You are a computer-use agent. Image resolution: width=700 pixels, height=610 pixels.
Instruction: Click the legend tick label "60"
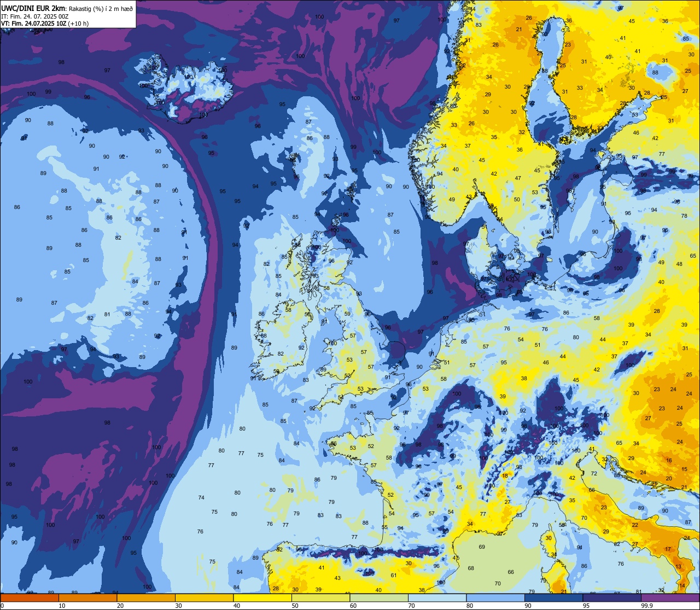click(353, 606)
